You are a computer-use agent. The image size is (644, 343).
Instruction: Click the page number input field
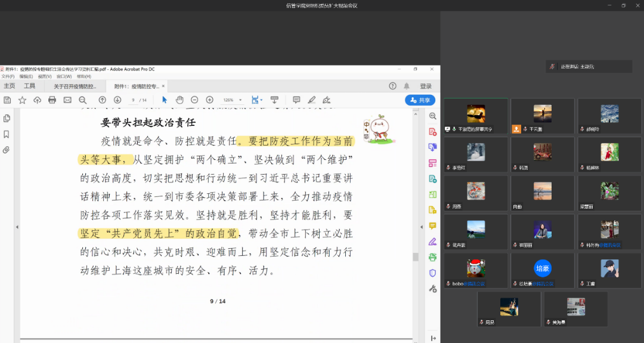tap(134, 100)
